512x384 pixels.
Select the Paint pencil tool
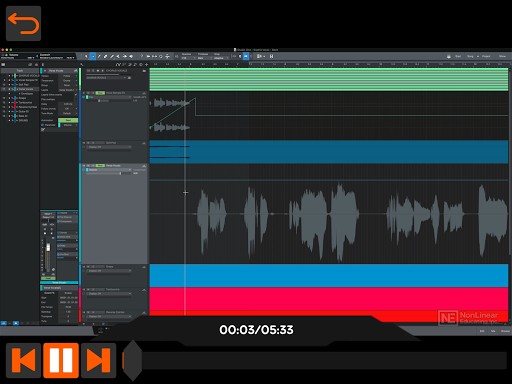112,56
